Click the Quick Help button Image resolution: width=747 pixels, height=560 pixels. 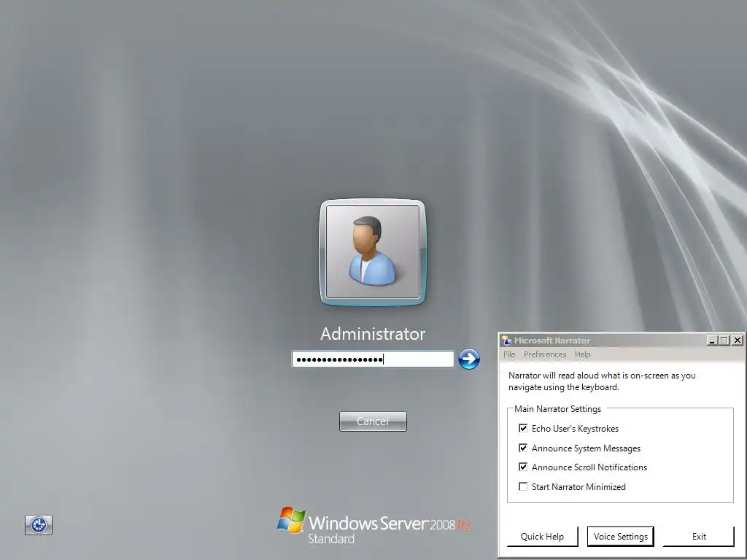[542, 537]
